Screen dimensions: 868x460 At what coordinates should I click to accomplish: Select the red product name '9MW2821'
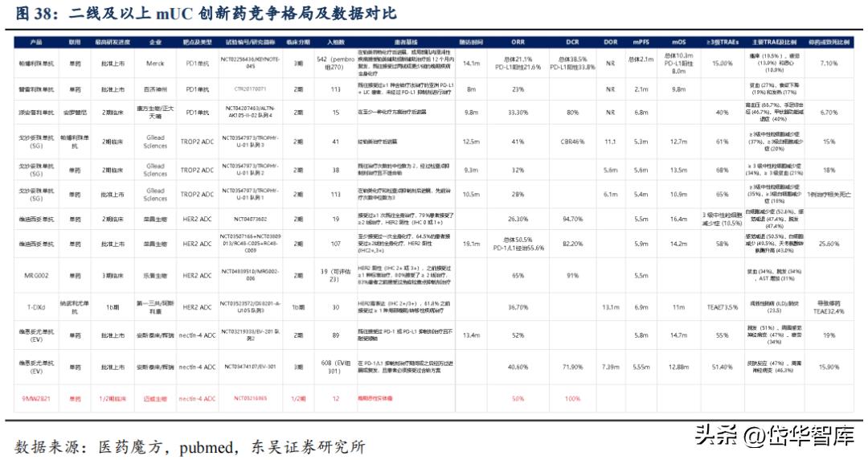[x=36, y=399]
